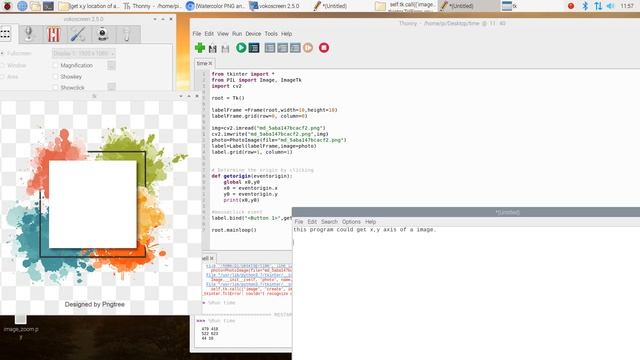Open the Device menu in Thonny
The image size is (640, 360).
253,34
